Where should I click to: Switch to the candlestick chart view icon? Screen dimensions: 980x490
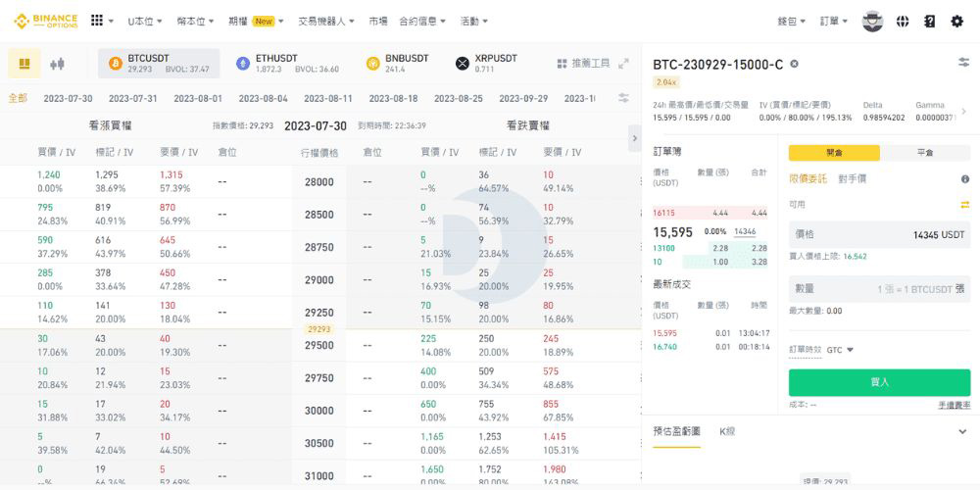click(57, 63)
